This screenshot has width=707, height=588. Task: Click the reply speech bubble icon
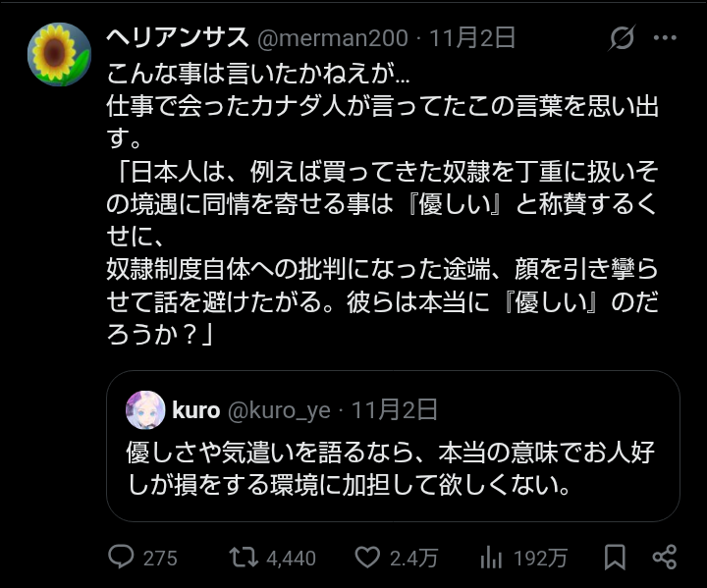point(121,558)
